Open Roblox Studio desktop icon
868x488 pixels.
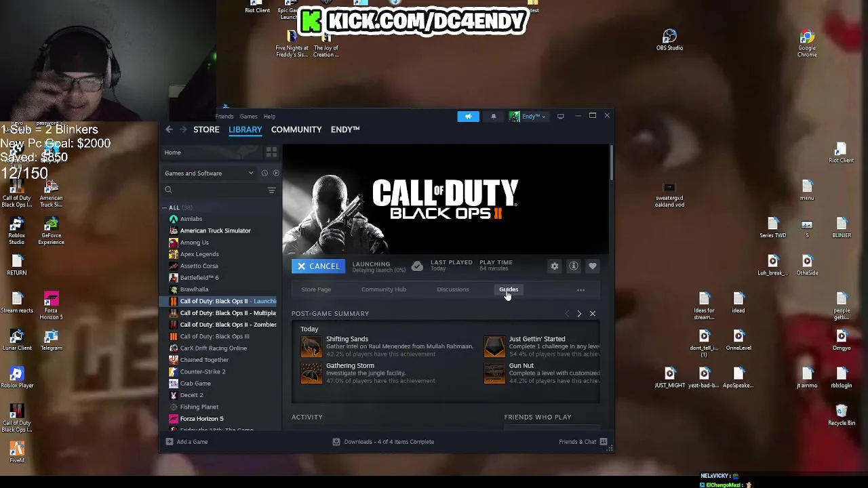(x=17, y=230)
